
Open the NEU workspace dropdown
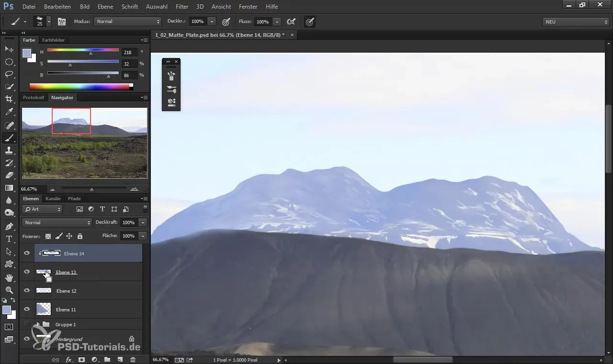tap(575, 22)
